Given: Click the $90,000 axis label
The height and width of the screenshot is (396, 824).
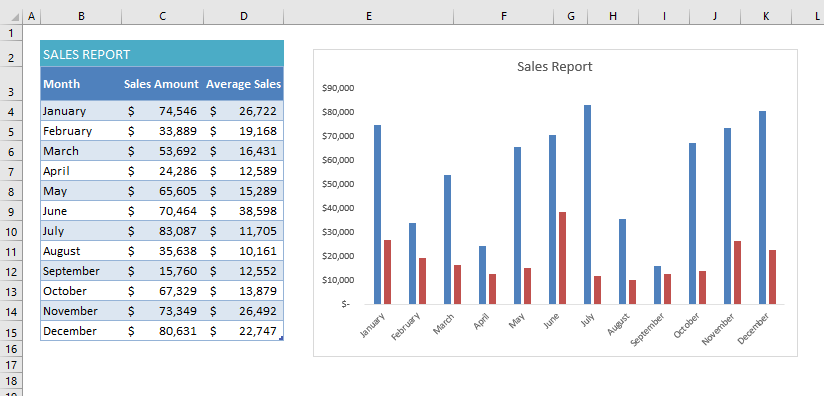Looking at the screenshot, I should pos(338,88).
